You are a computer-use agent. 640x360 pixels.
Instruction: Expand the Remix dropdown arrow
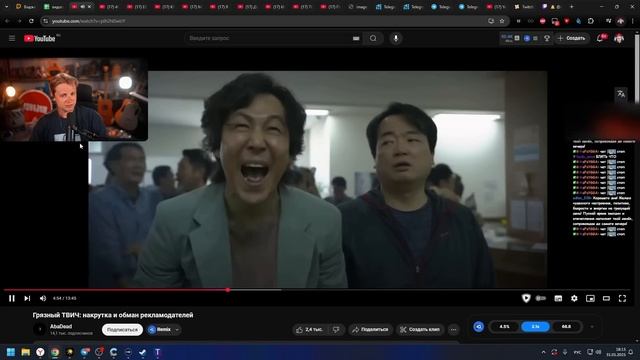coord(177,329)
